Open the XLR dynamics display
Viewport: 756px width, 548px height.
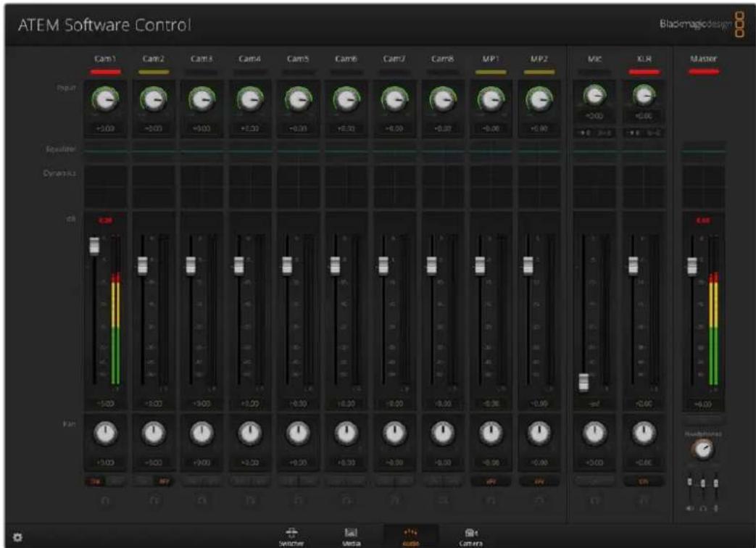(643, 186)
